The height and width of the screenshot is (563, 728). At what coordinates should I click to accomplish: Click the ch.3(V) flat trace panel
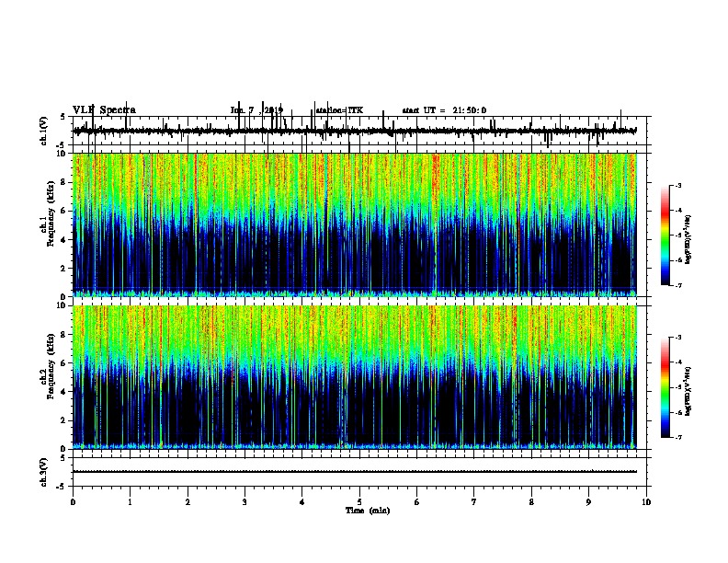pos(359,472)
